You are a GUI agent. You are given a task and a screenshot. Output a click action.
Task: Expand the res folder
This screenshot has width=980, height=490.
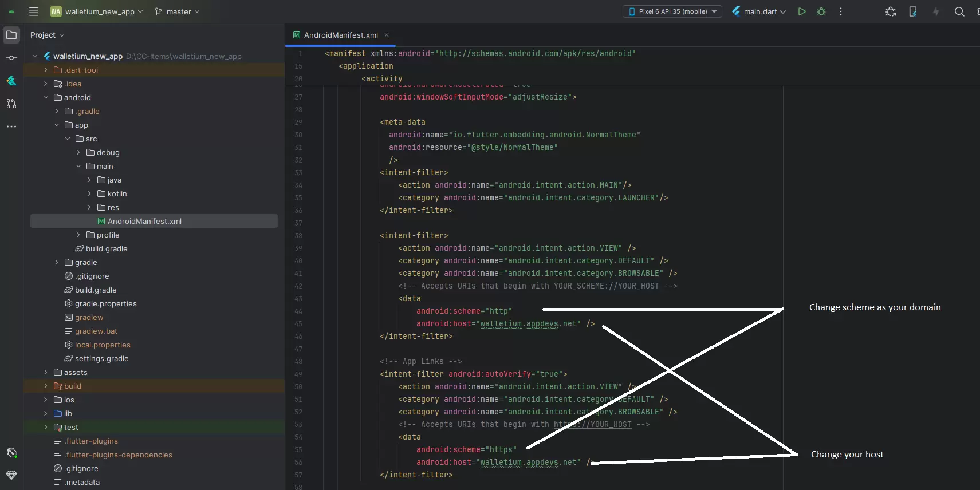pos(89,207)
